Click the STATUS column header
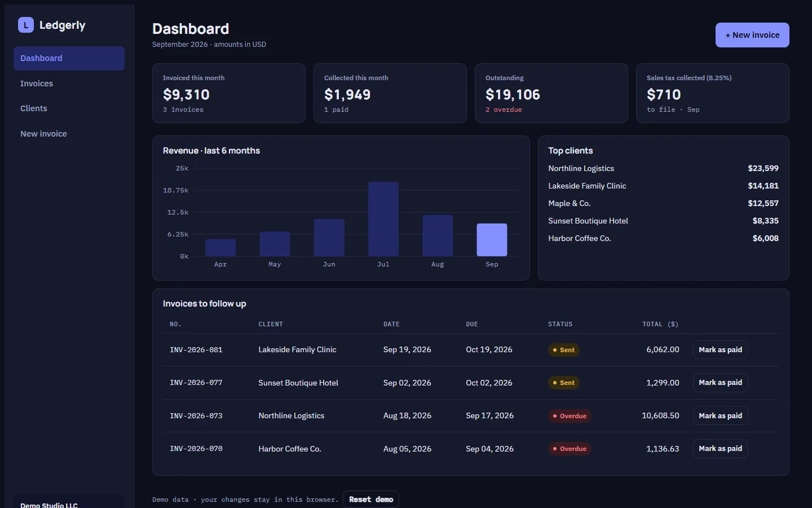Image resolution: width=812 pixels, height=508 pixels. [560, 324]
